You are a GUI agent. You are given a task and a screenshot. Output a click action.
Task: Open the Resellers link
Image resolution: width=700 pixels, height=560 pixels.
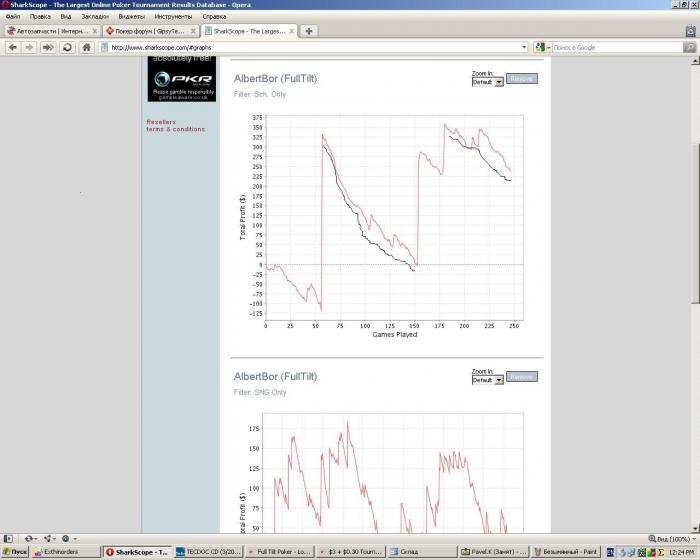[x=161, y=122]
